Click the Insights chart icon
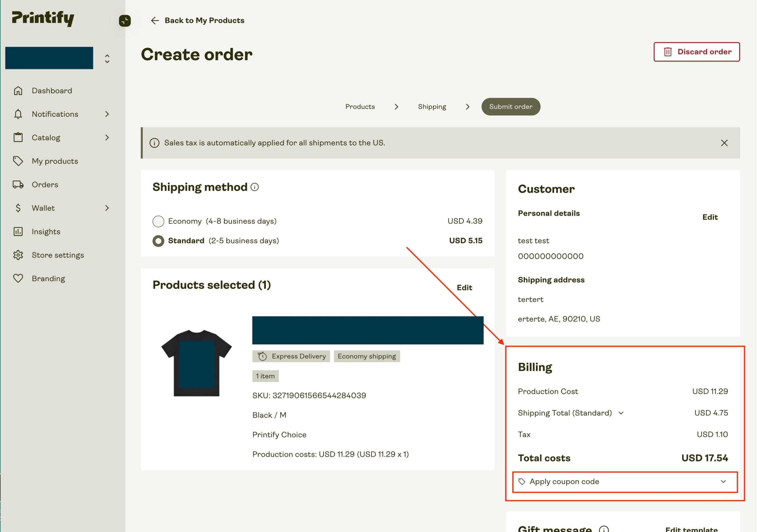Viewport: 757px width, 532px height. tap(18, 232)
